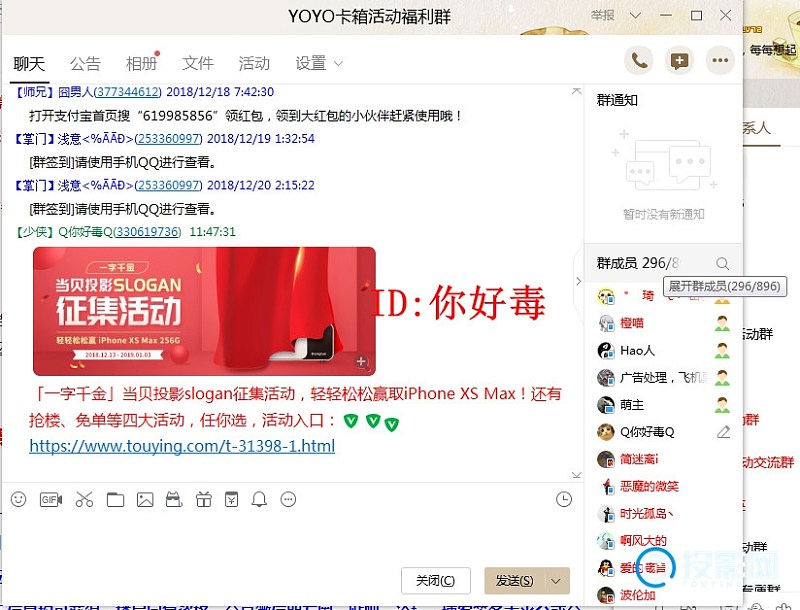Send a red envelope

231,499
